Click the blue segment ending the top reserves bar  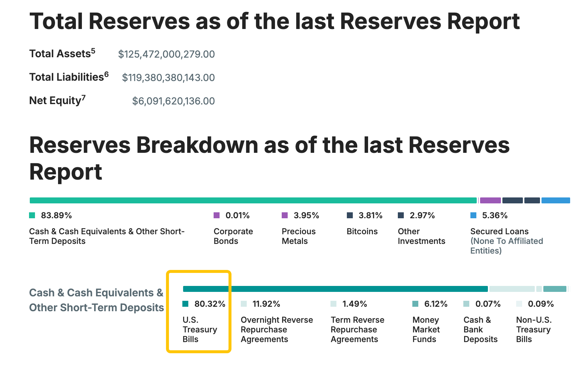pos(556,200)
